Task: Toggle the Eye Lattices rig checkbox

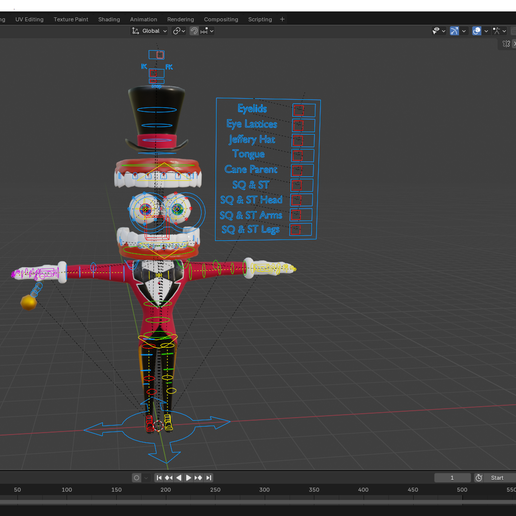Action: [303, 125]
